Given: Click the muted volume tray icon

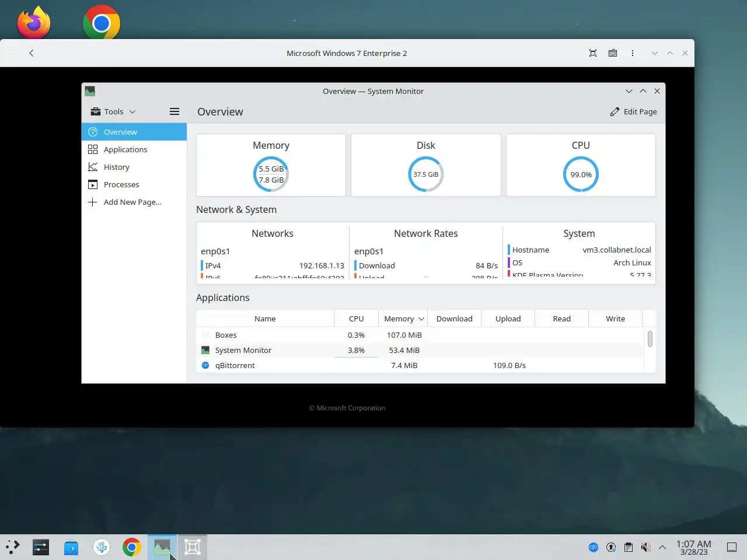Looking at the screenshot, I should 645,547.
